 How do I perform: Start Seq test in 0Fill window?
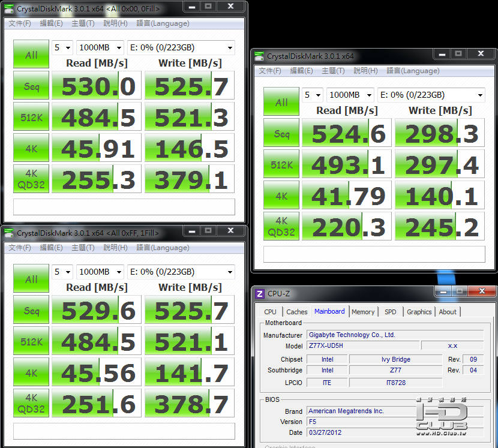coord(31,85)
